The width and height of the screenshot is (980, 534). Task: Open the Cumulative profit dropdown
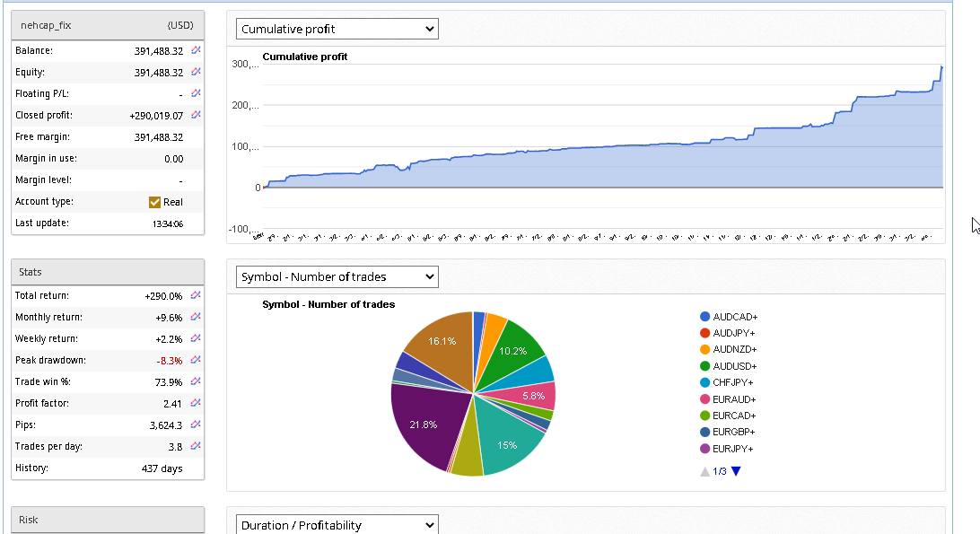click(x=337, y=30)
